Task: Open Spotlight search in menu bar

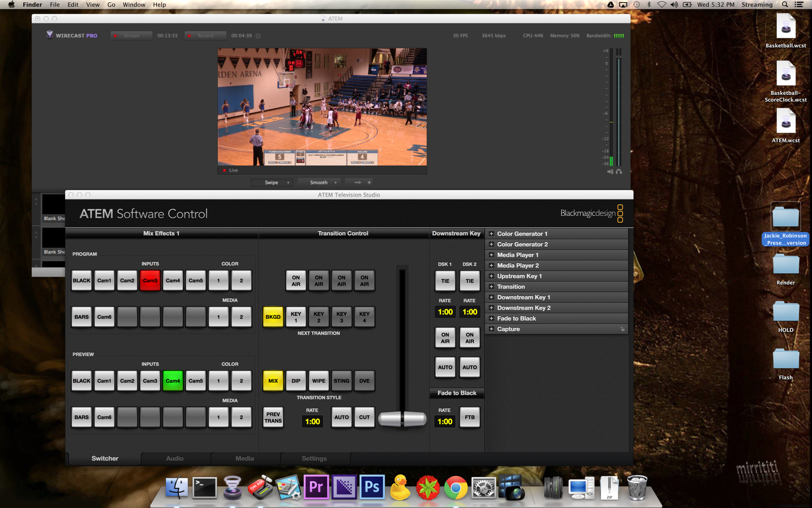Action: coord(785,5)
